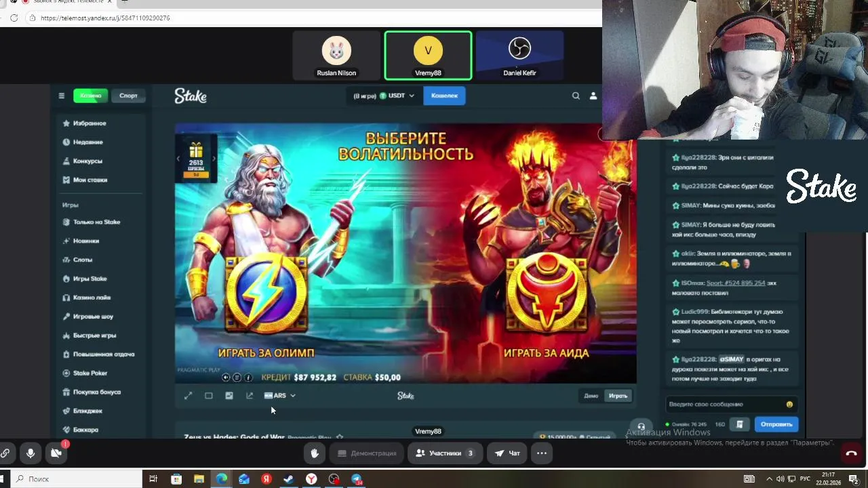Click the Stake logo in header
The width and height of the screenshot is (868, 488).
[x=191, y=96]
